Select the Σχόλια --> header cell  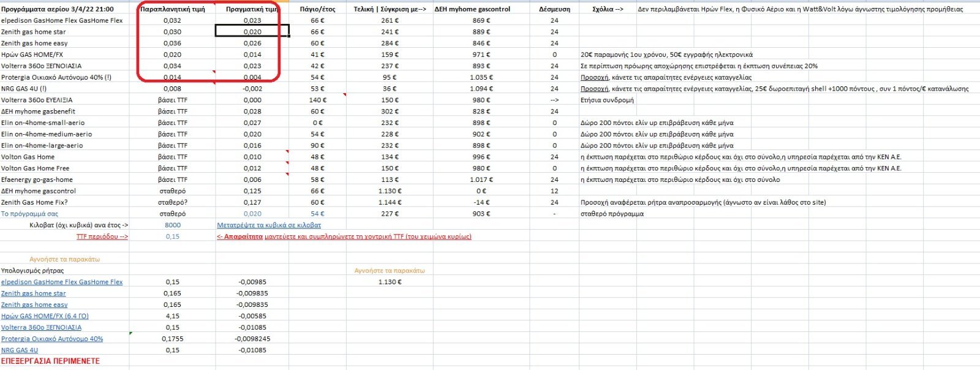click(608, 9)
